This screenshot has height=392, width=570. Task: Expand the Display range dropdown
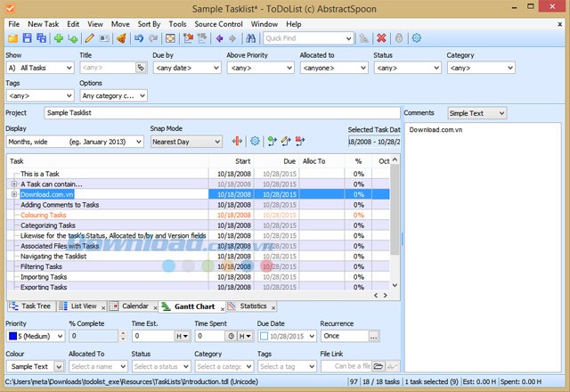click(75, 141)
